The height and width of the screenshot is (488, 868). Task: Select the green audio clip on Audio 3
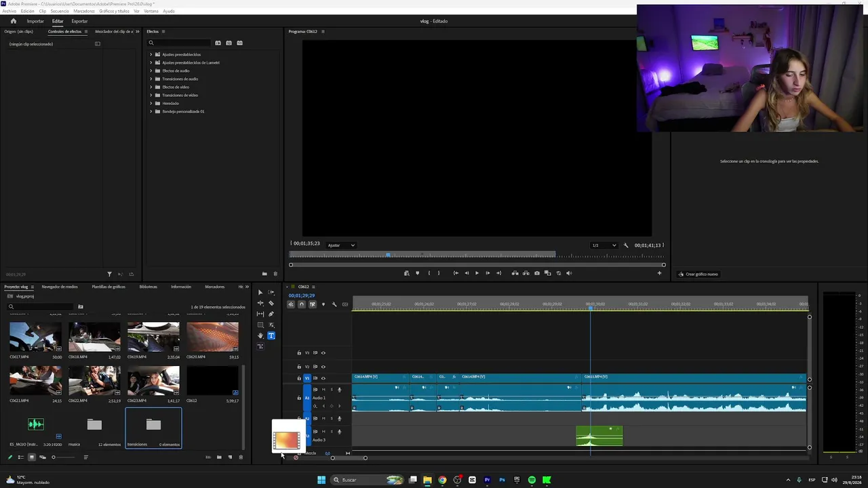(599, 436)
